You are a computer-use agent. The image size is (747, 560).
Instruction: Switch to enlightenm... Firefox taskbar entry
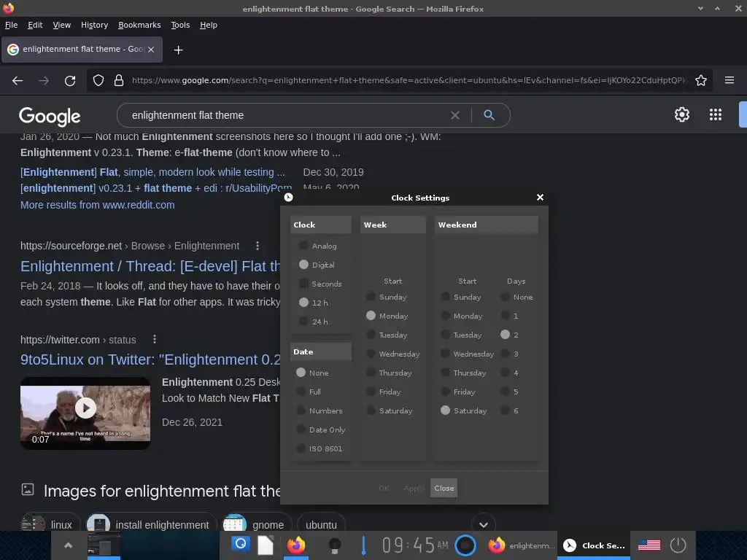coord(522,545)
